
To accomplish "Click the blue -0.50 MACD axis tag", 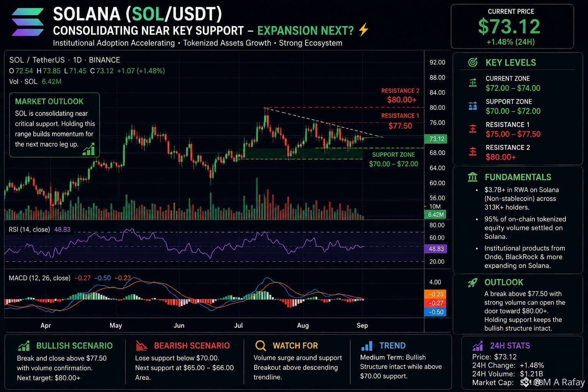I will (436, 312).
